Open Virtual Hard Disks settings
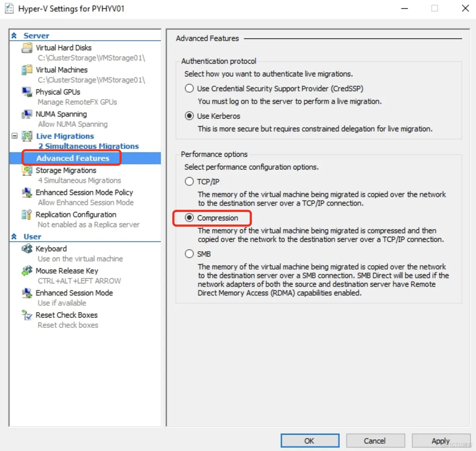 coord(64,48)
